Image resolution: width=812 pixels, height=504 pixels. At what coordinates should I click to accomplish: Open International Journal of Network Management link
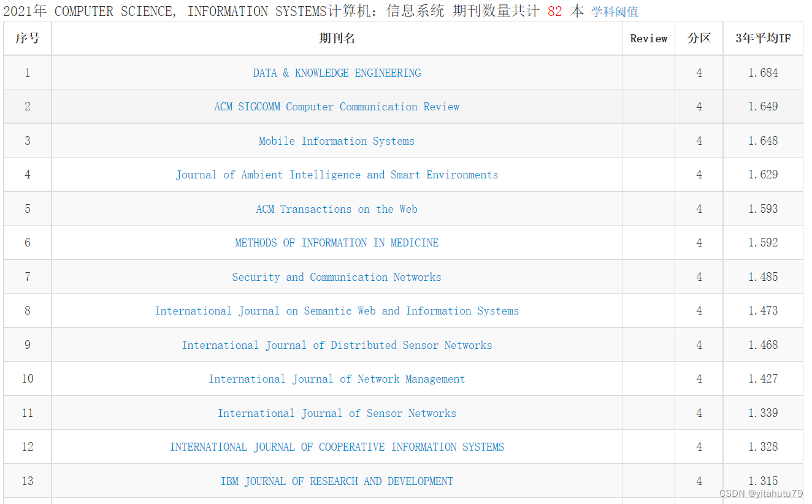click(x=337, y=379)
